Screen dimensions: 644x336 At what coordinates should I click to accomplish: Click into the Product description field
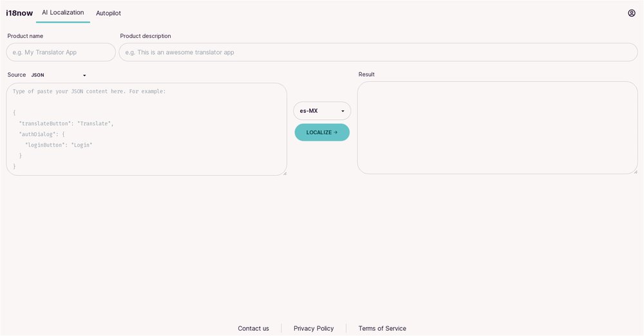tap(378, 52)
